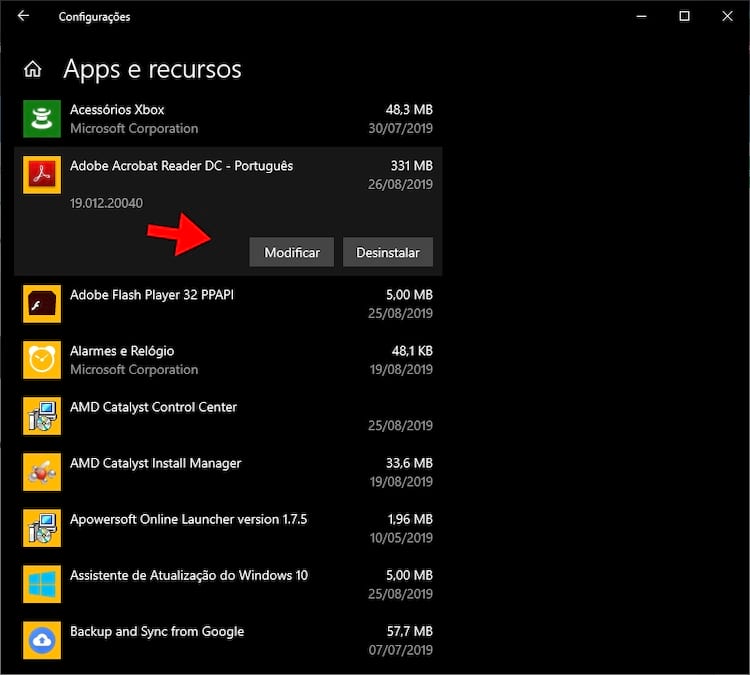Image resolution: width=750 pixels, height=675 pixels.
Task: Click Microsoft Corporation under Alarmes e Relógio
Action: point(134,370)
